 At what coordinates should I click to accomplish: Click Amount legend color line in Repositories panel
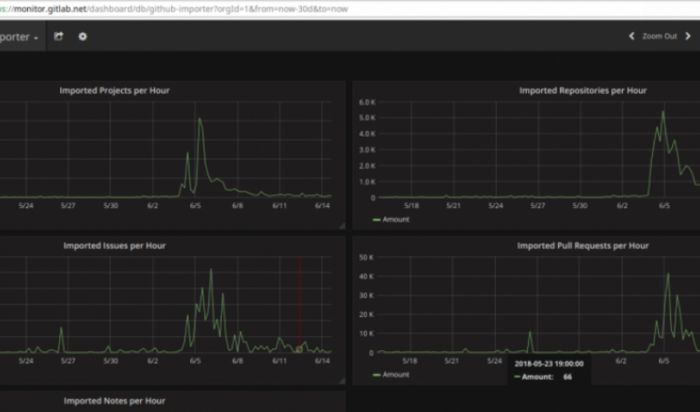(x=376, y=220)
